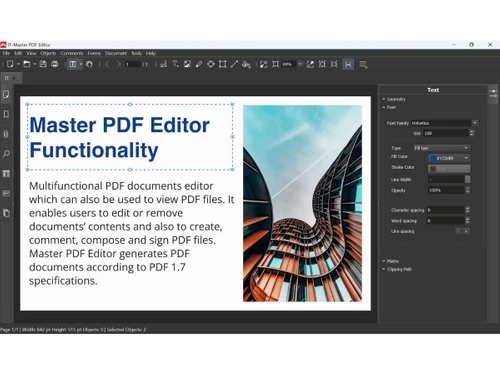Click the bottom left sidebar icon with stacked pages
The width and height of the screenshot is (500, 375).
click(x=6, y=213)
